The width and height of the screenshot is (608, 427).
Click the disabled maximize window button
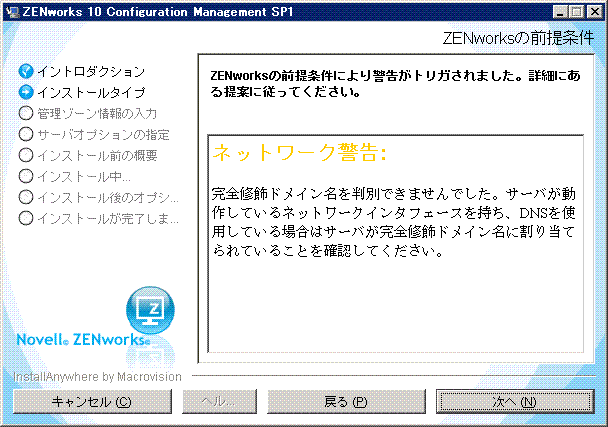pos(576,12)
